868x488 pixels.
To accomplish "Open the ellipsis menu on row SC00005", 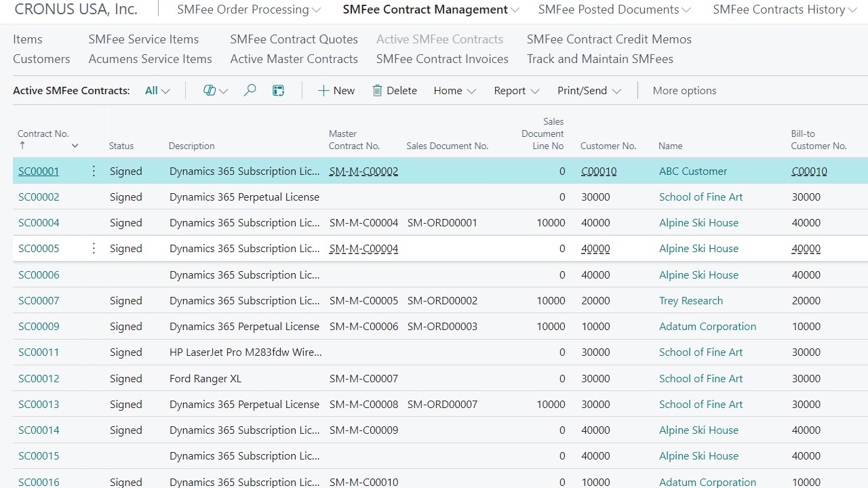I will coord(94,248).
